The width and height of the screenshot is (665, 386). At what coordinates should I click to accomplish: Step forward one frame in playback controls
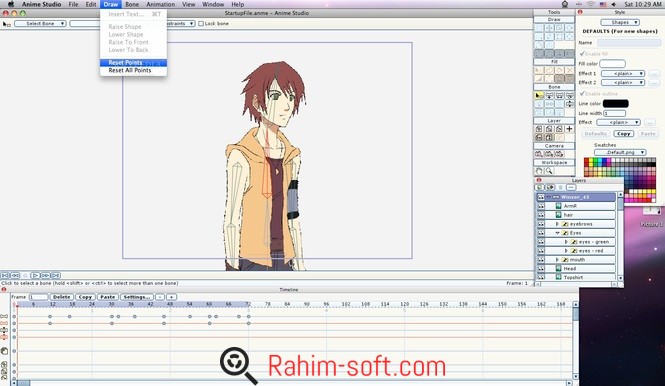tap(45, 275)
